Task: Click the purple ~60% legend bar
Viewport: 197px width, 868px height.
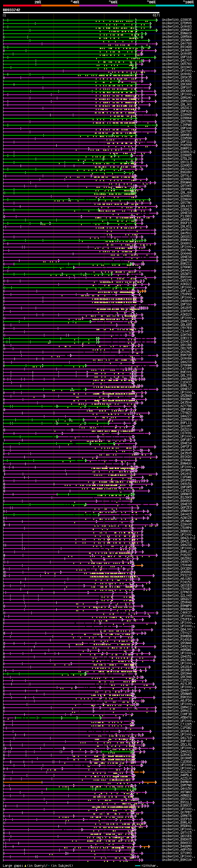Action: point(99,6)
